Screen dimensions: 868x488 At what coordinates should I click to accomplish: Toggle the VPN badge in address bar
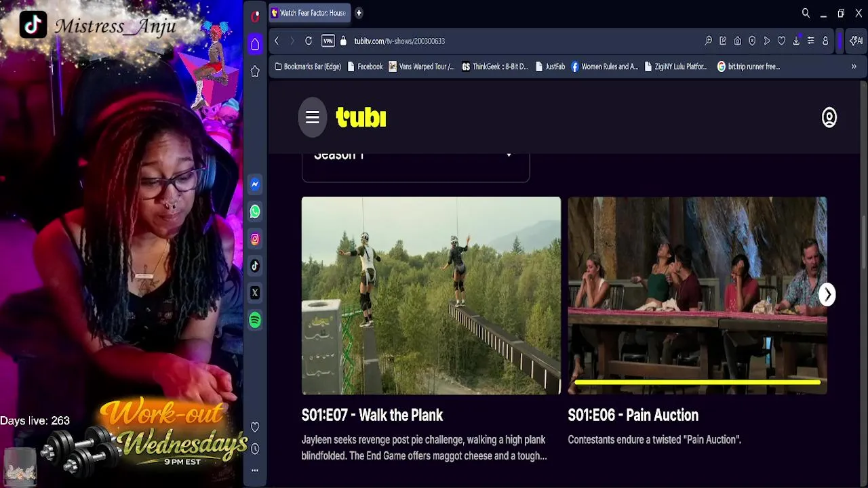pos(328,41)
